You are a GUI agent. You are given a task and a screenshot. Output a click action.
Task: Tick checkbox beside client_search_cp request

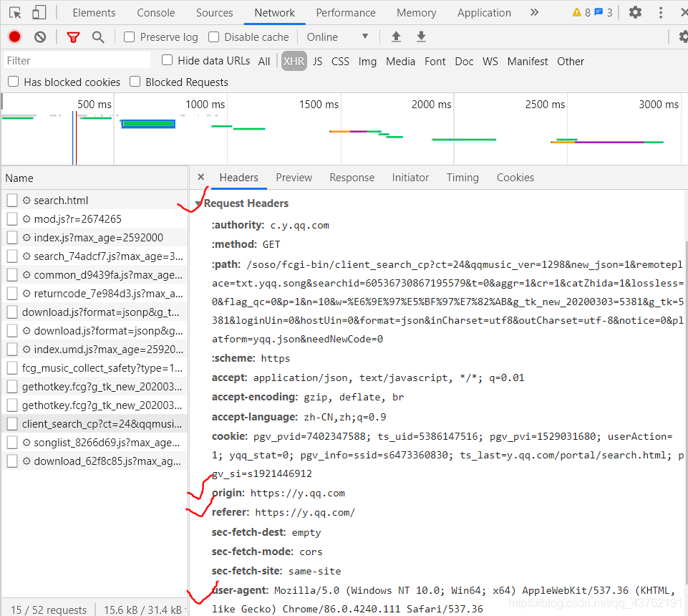12,424
